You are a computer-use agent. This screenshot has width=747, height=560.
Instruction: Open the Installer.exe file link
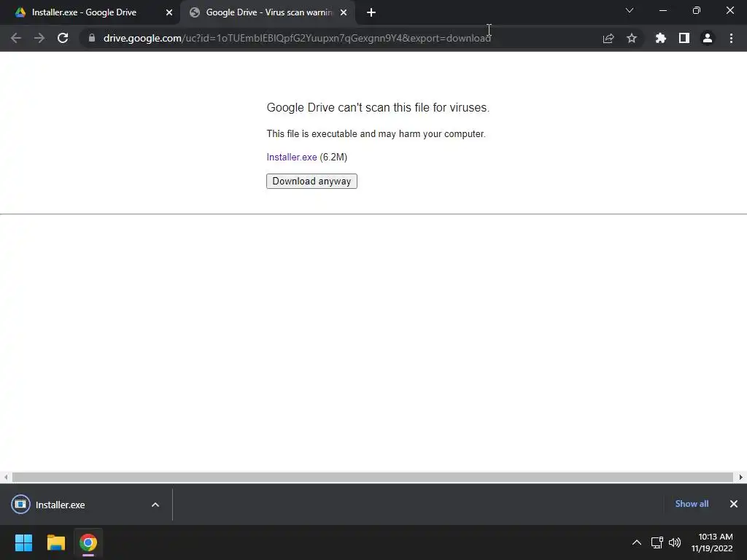point(292,157)
